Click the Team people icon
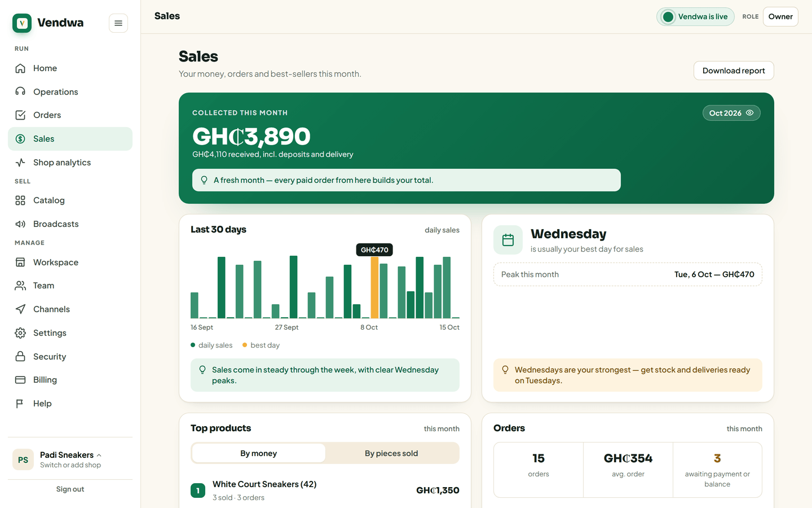Viewport: 812px width, 508px height. pos(20,286)
